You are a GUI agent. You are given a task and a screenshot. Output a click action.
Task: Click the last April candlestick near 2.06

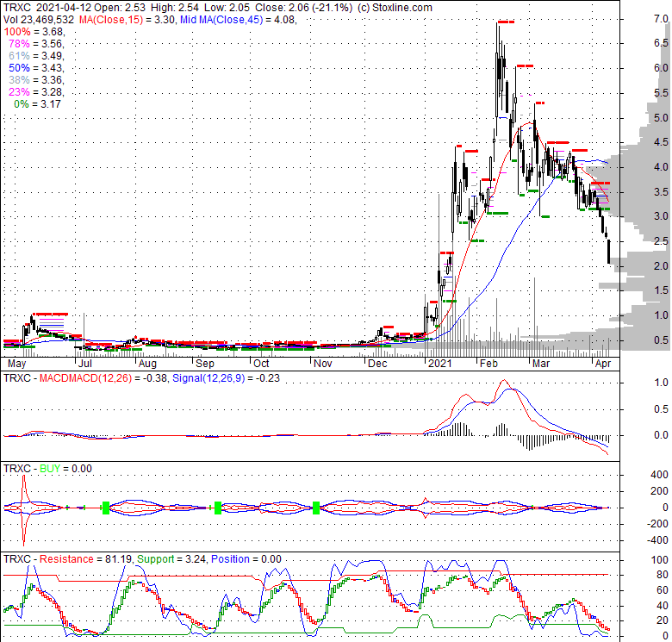[609, 252]
